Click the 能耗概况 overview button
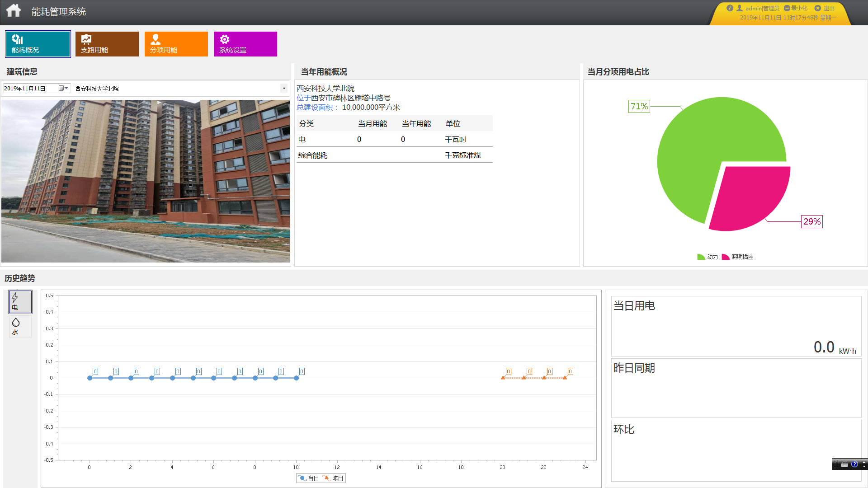The height and width of the screenshot is (488, 868). [38, 44]
